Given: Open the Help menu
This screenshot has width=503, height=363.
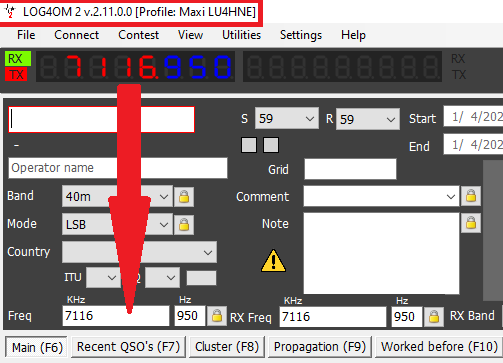Looking at the screenshot, I should click(353, 35).
